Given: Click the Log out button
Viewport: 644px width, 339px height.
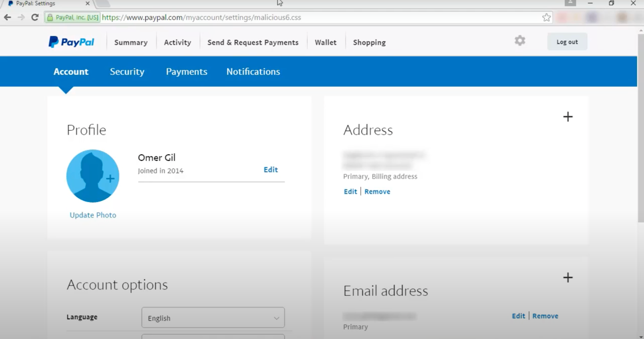Looking at the screenshot, I should (x=567, y=42).
